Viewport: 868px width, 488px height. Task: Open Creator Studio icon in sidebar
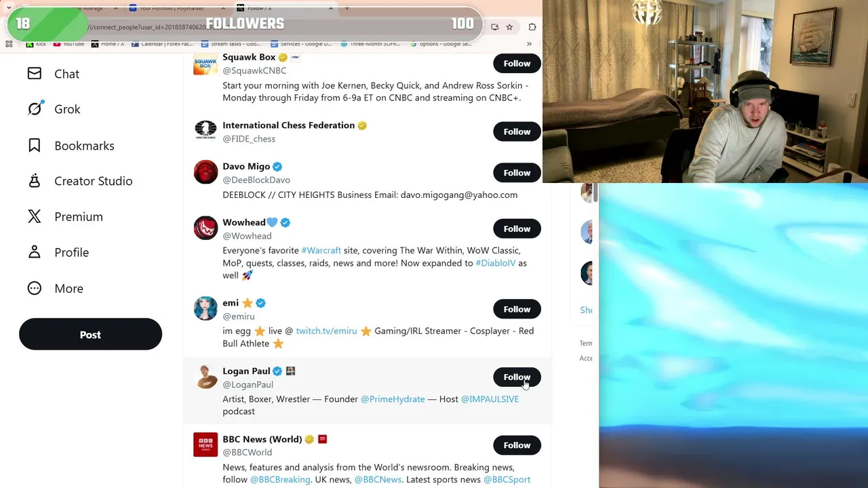35,181
